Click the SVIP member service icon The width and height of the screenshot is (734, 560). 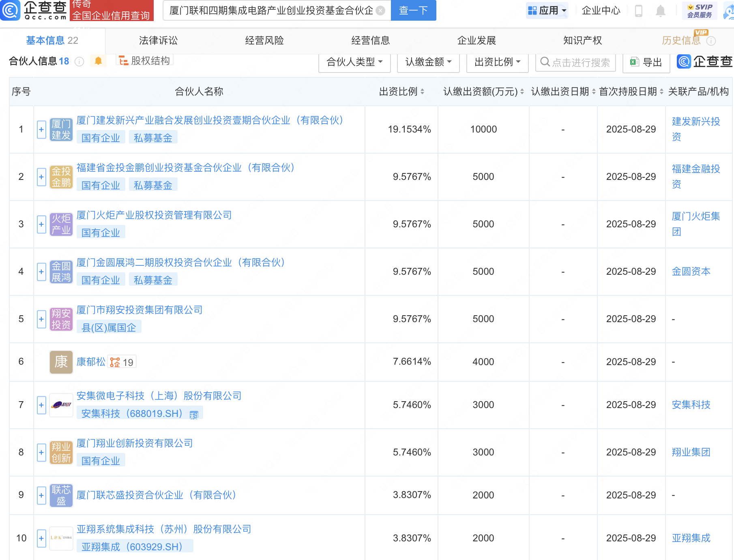[x=700, y=11]
